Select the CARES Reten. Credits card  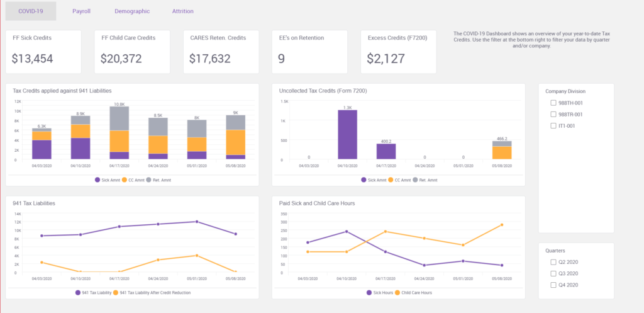(221, 52)
